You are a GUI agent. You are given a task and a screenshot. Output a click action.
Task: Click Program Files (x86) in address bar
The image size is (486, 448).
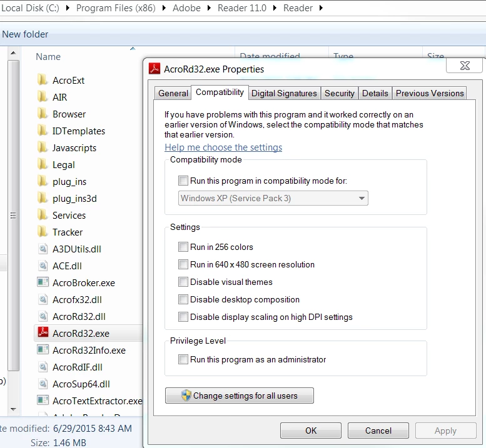pos(116,8)
